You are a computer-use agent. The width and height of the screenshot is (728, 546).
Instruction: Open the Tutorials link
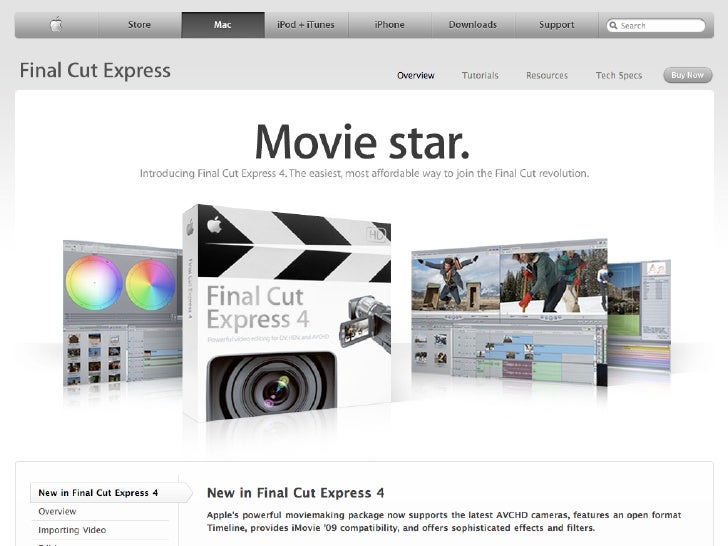[480, 75]
